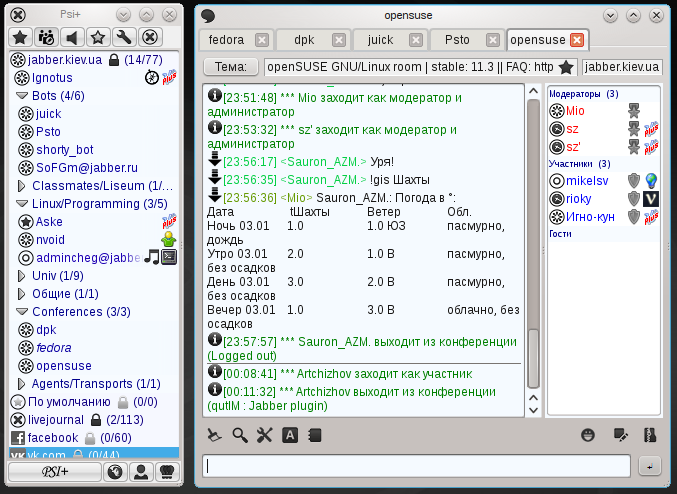Click the chef hat icon in bottom bar
677x494 pixels.
pos(167,472)
